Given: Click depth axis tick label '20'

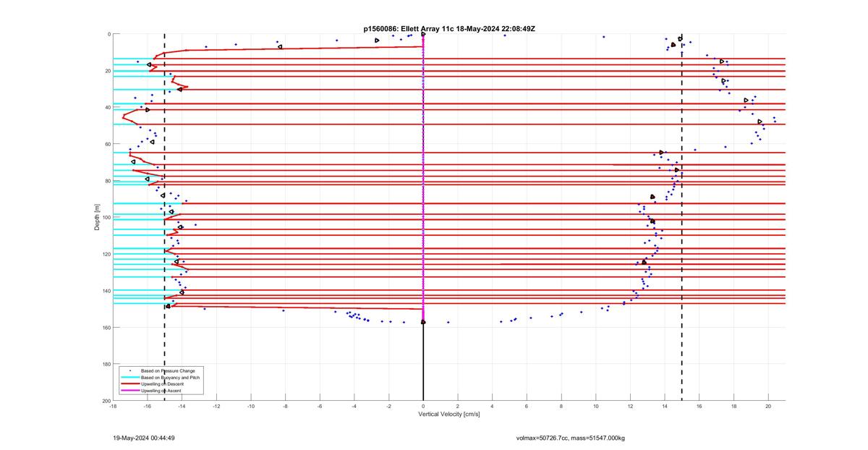Looking at the screenshot, I should (x=108, y=71).
